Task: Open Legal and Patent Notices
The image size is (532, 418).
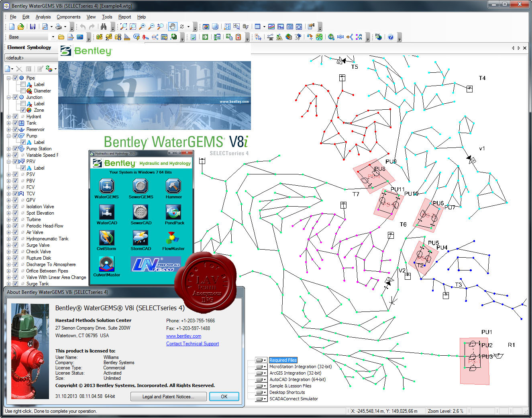Action: [x=168, y=397]
